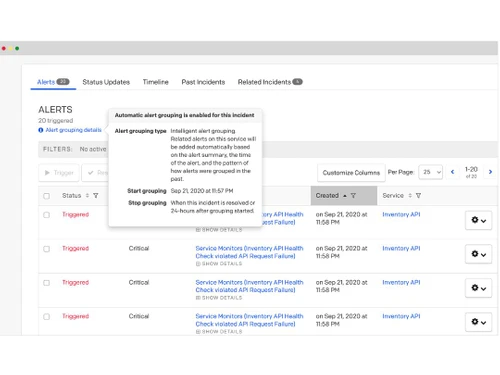Viewport: 500px width, 375px height.
Task: Click the info icon beside Alert grouping details
Action: (x=41, y=130)
